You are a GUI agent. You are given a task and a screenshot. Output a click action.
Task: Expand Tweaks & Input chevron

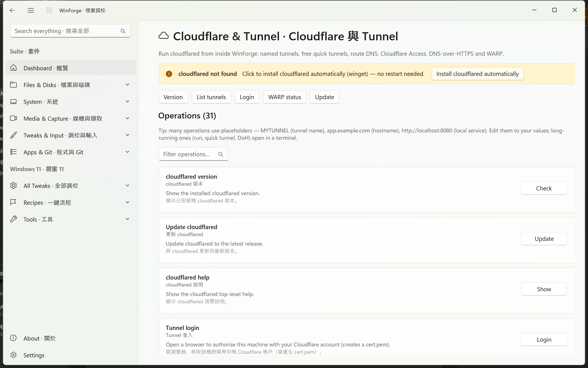[127, 135]
